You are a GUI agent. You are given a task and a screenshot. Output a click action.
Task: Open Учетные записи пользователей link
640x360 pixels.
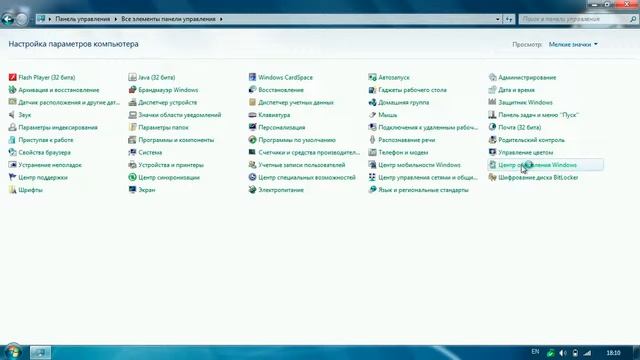[302, 165]
